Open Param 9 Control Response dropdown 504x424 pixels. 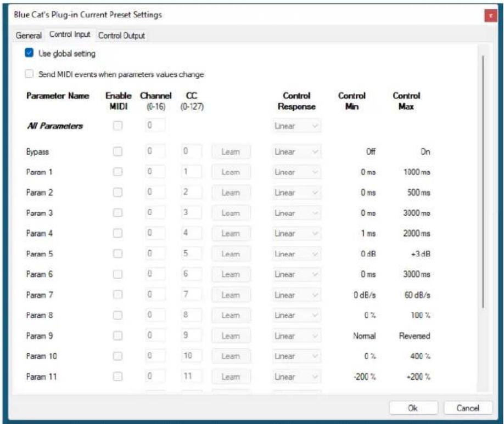[x=296, y=336]
